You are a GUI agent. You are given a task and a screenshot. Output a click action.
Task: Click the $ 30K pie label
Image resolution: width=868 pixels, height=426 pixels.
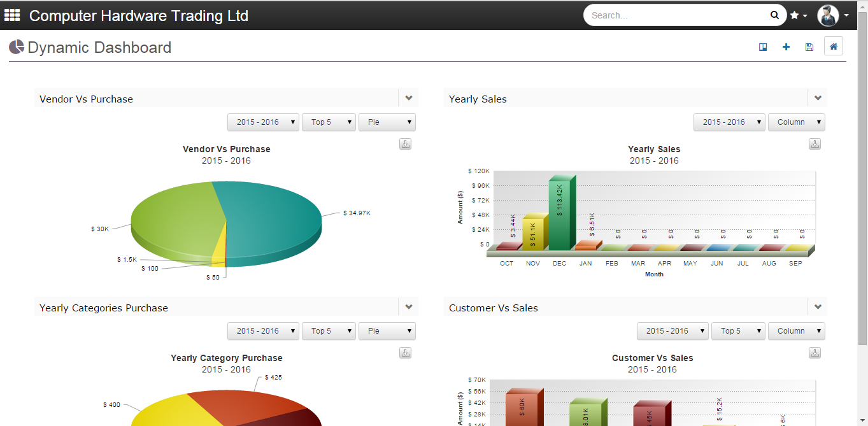tap(100, 229)
